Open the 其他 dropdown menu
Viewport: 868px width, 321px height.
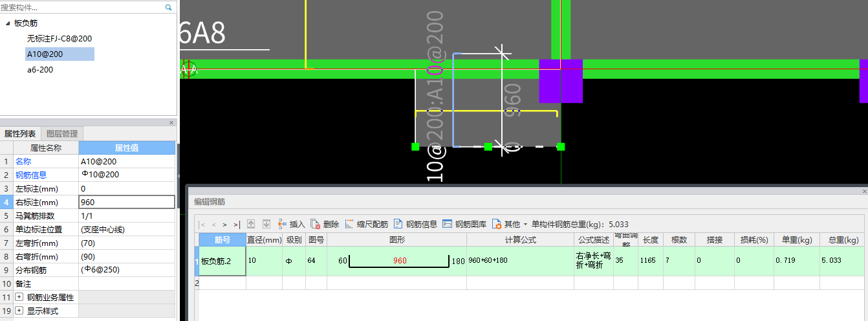510,225
